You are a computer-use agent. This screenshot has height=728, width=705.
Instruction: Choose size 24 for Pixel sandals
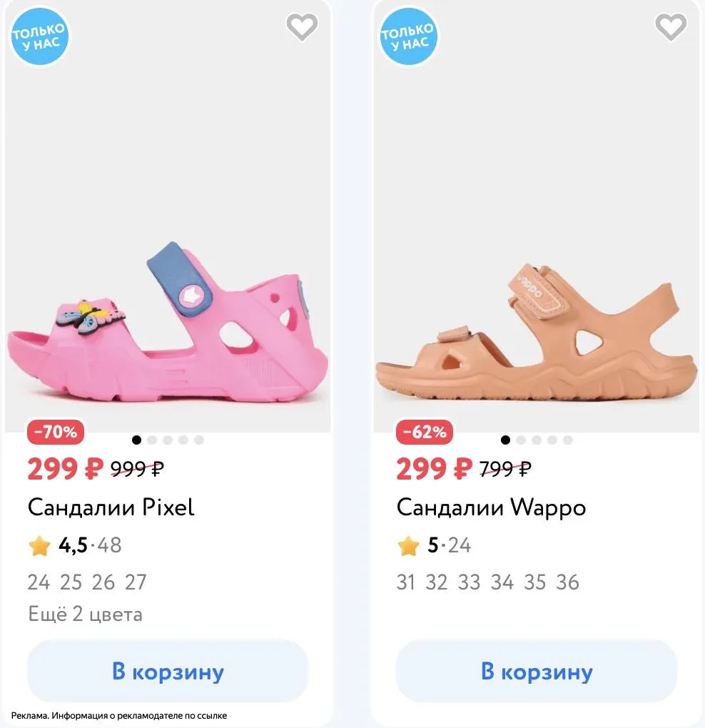pos(39,582)
